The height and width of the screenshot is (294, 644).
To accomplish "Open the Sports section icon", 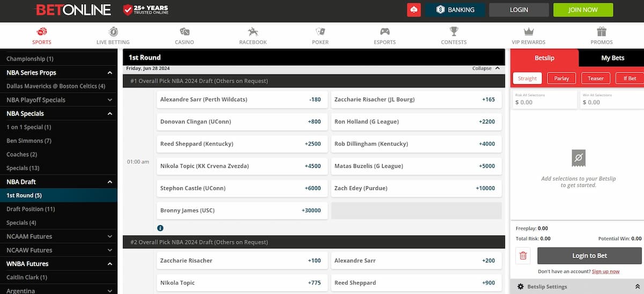I will [x=42, y=32].
